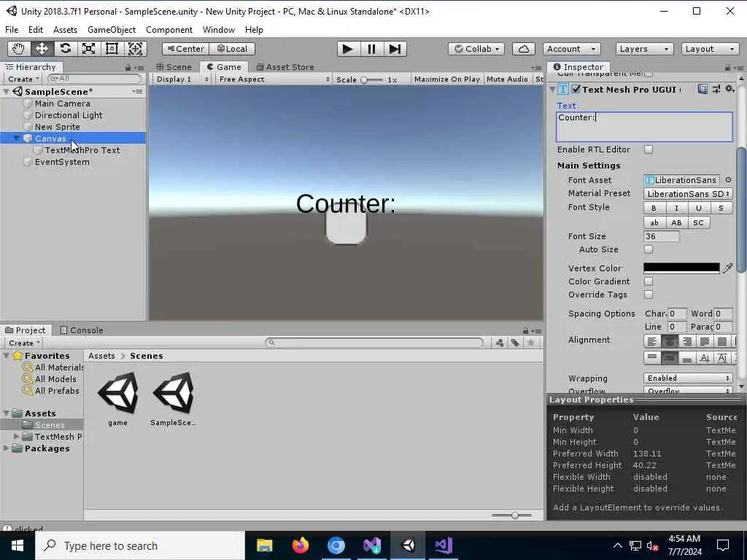Viewport: 747px width, 560px height.
Task: Open the Vertex Color swatch
Action: pos(681,268)
